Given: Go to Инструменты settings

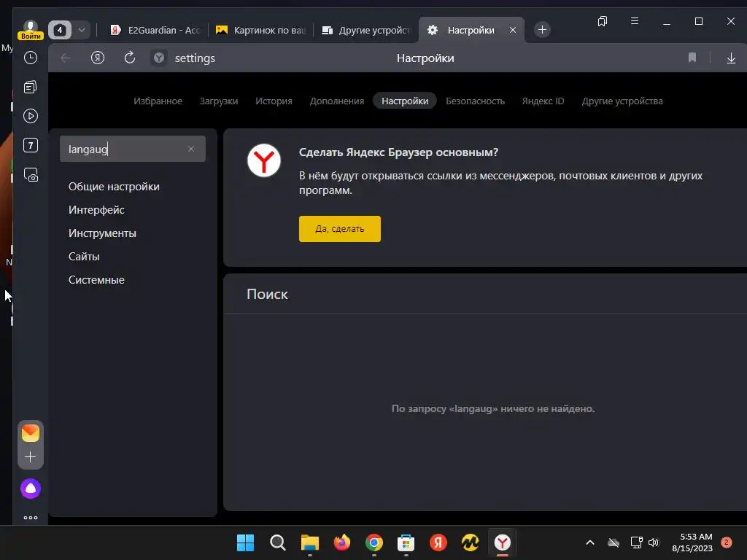Looking at the screenshot, I should pos(102,233).
